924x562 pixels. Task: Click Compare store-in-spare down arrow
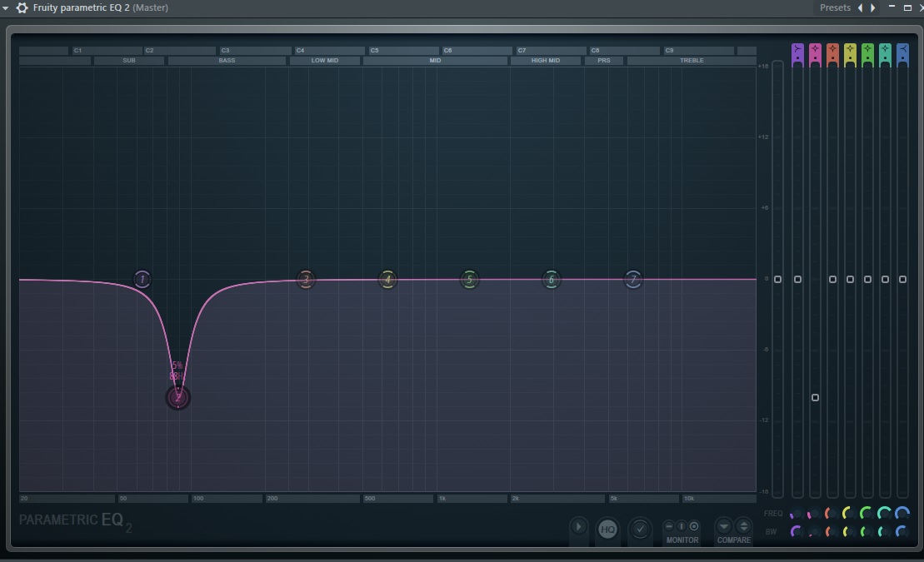pos(724,526)
